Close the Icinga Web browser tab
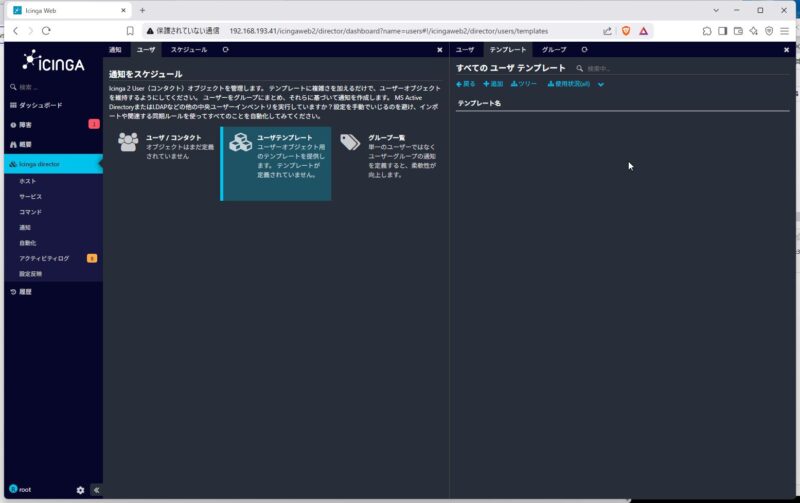The height and width of the screenshot is (503, 800). point(123,10)
